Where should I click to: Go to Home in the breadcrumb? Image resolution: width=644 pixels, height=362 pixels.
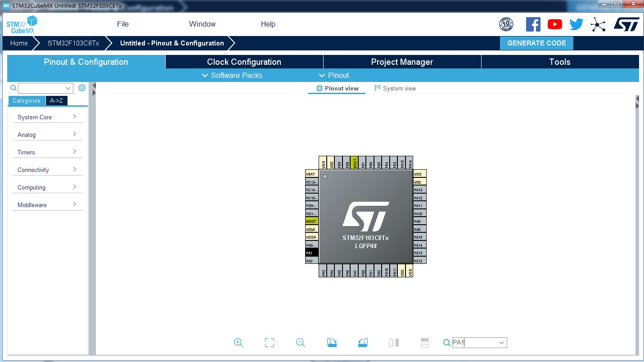coord(19,43)
